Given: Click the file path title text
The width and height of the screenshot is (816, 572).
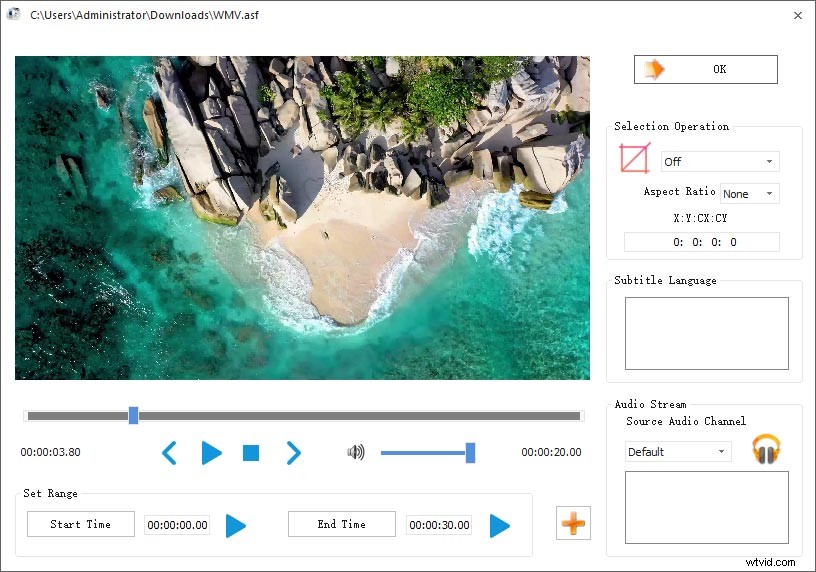Looking at the screenshot, I should [144, 15].
